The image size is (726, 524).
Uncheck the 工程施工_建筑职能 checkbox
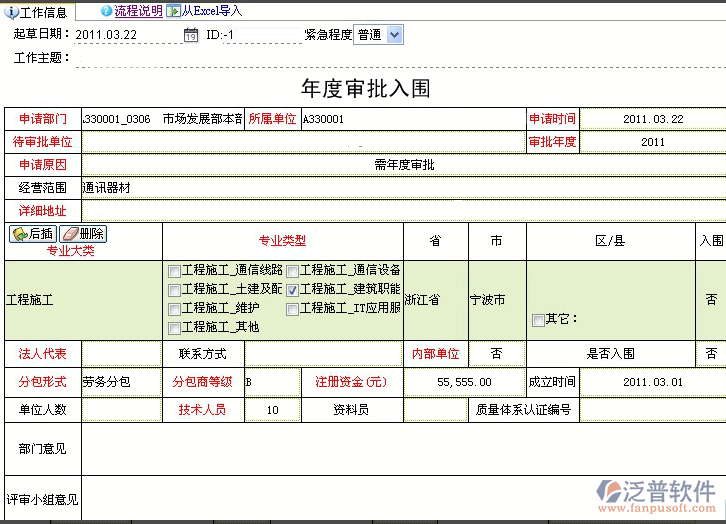292,290
